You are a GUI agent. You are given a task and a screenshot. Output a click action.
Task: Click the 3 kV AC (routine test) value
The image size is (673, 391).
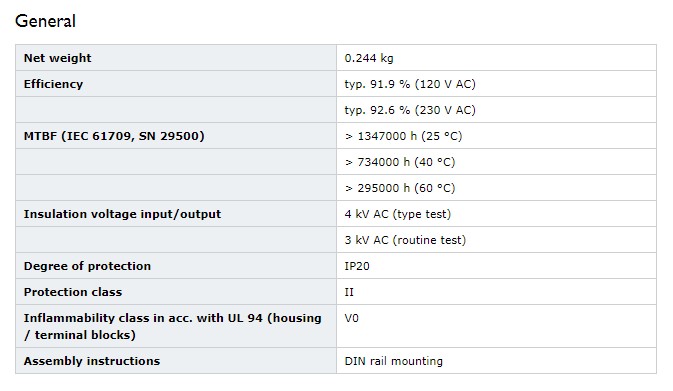coord(405,240)
